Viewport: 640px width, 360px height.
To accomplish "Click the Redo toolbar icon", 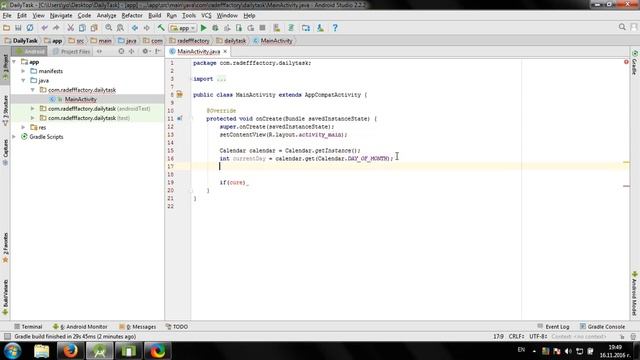I will pyautogui.click(x=56, y=28).
